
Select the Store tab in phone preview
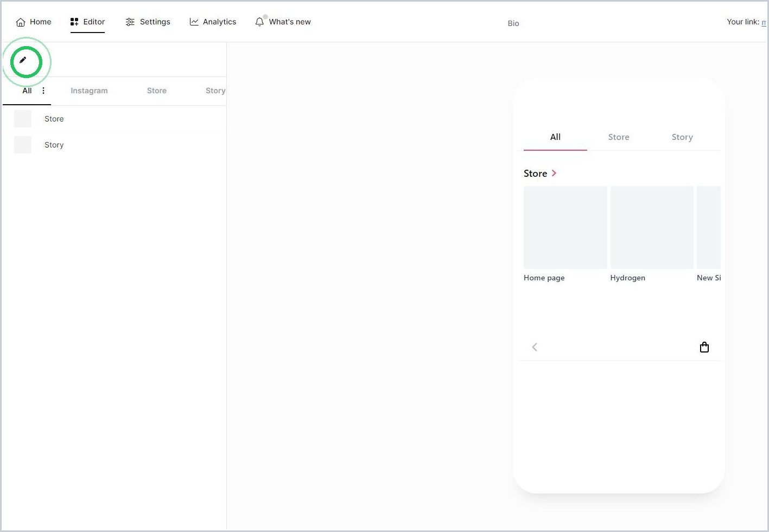[x=619, y=137]
